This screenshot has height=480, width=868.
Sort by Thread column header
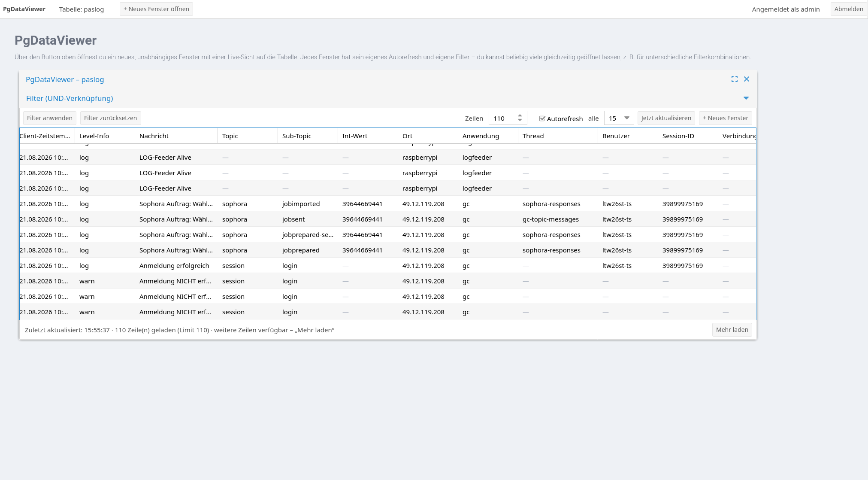coord(558,136)
